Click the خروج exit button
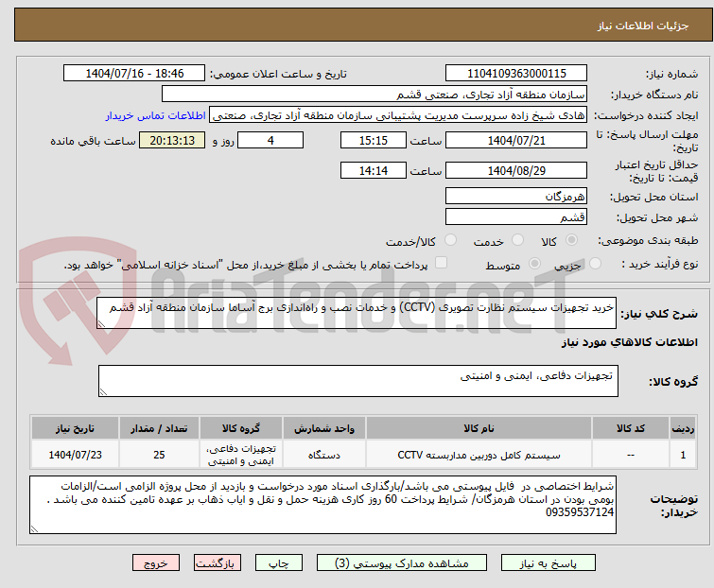The image size is (714, 588). tap(156, 563)
